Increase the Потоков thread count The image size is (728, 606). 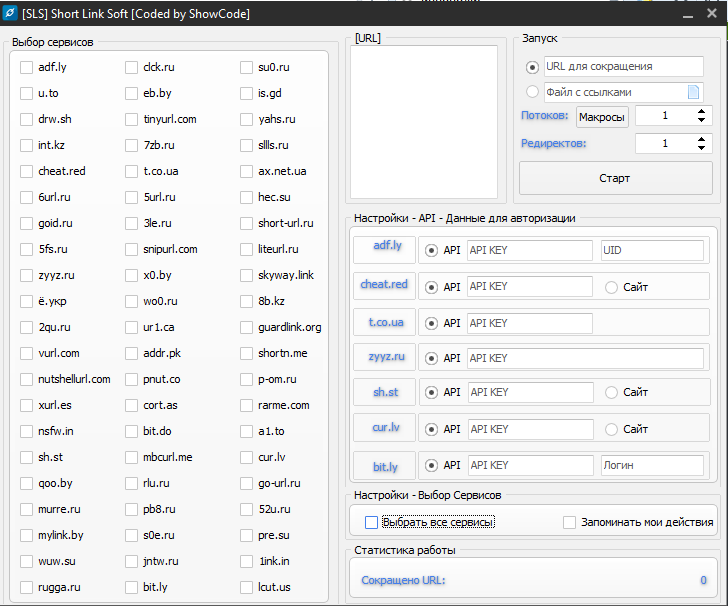tap(701, 112)
